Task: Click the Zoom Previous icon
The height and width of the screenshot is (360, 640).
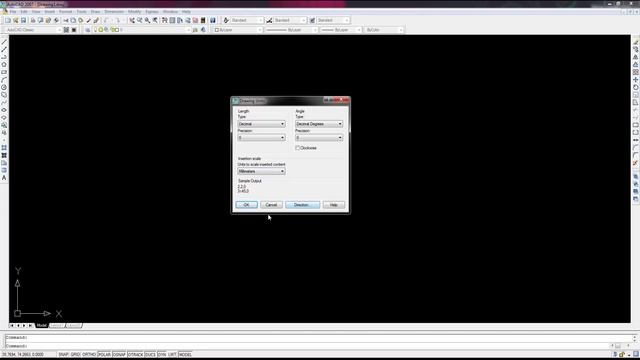Action: pyautogui.click(x=155, y=20)
